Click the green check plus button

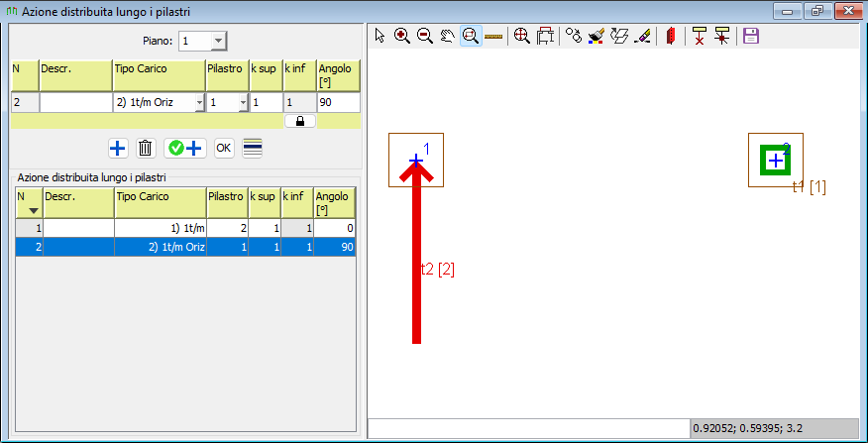(x=184, y=148)
